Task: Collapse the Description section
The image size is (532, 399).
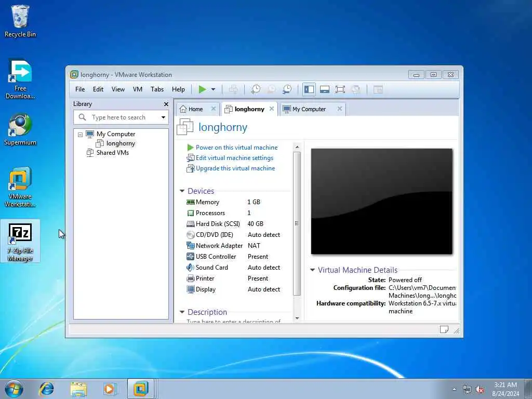Action: point(182,312)
